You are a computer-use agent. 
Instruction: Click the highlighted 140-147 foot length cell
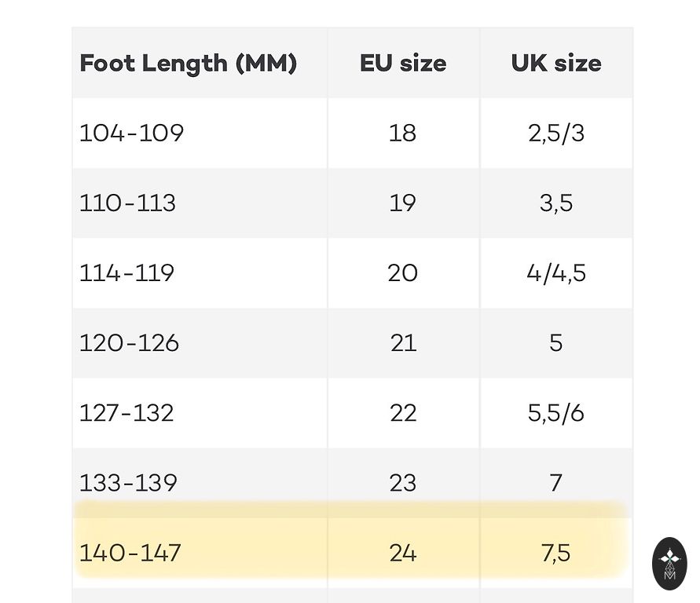[x=130, y=553]
